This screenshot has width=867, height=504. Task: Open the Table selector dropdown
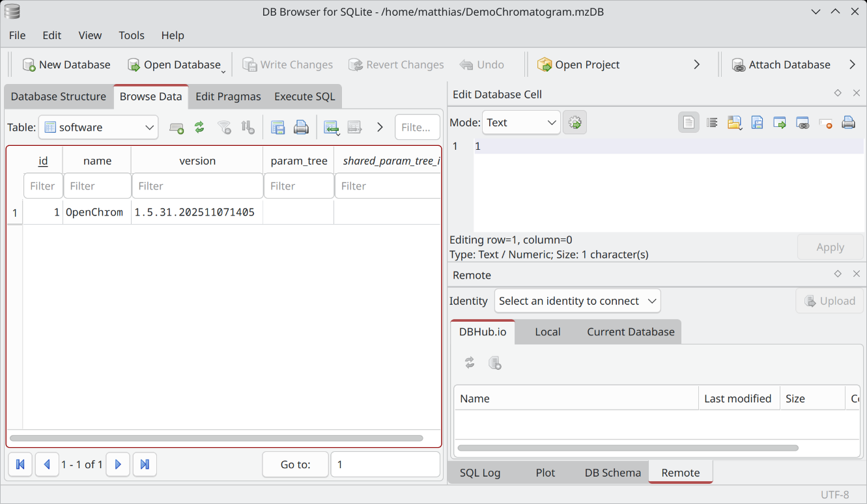[x=98, y=128]
